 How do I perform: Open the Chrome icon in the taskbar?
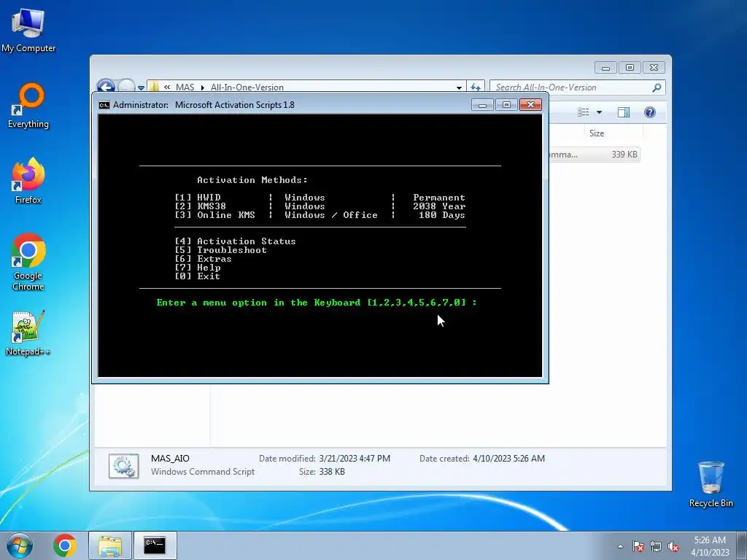click(65, 545)
